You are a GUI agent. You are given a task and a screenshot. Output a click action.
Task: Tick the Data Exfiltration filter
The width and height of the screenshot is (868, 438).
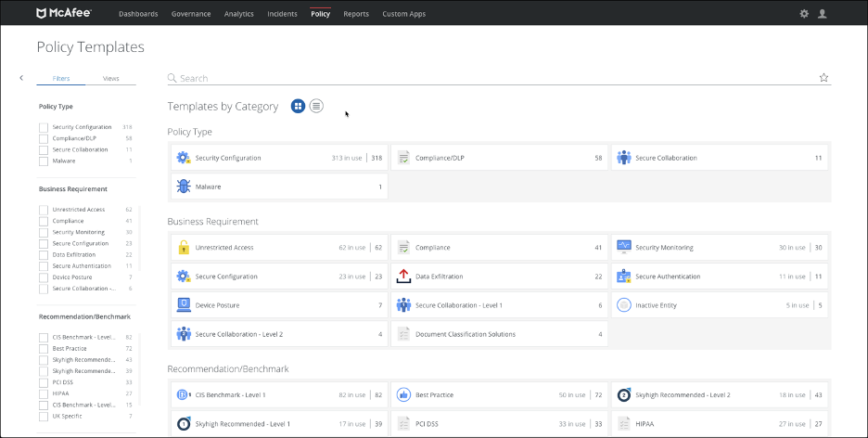[44, 254]
